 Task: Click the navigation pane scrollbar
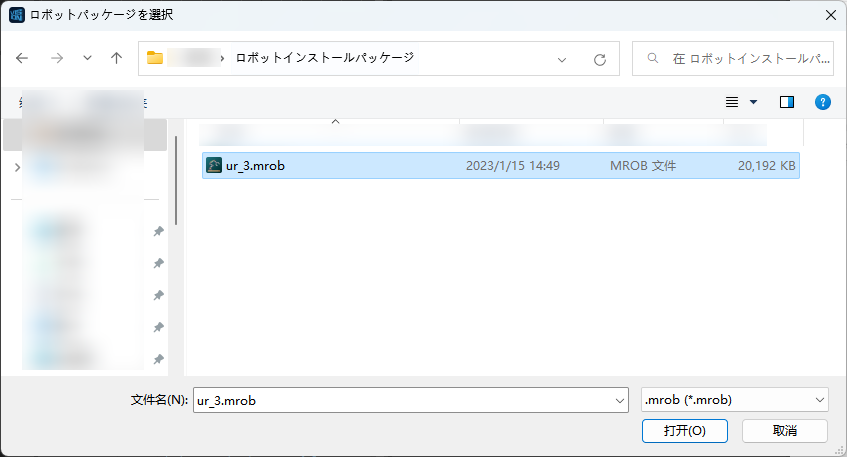point(176,180)
